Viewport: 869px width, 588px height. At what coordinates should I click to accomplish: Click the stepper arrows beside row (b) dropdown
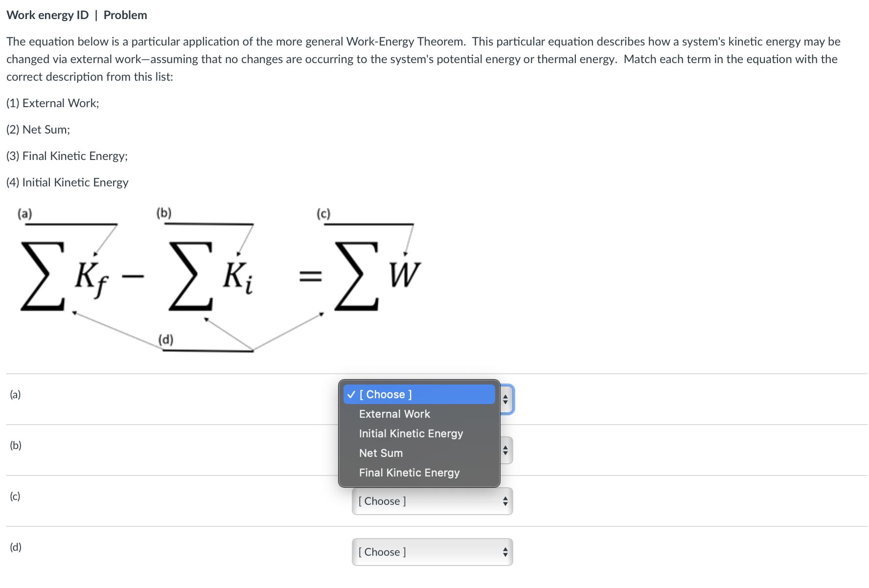click(506, 450)
